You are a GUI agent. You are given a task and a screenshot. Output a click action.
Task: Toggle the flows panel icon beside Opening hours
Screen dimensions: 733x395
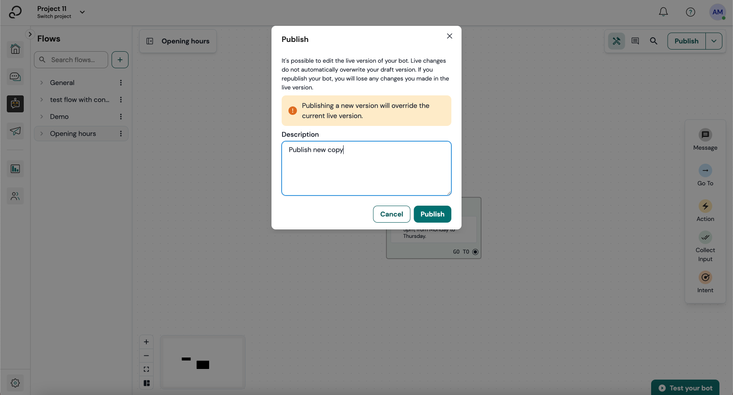[150, 41]
